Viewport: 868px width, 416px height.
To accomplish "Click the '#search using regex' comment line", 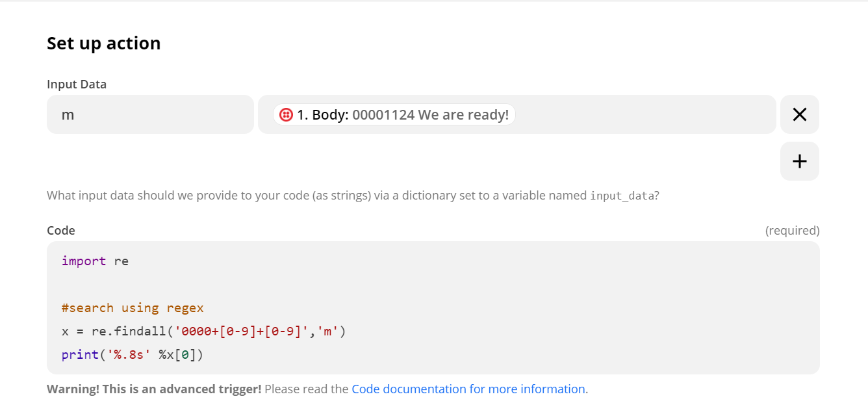I will (x=133, y=308).
